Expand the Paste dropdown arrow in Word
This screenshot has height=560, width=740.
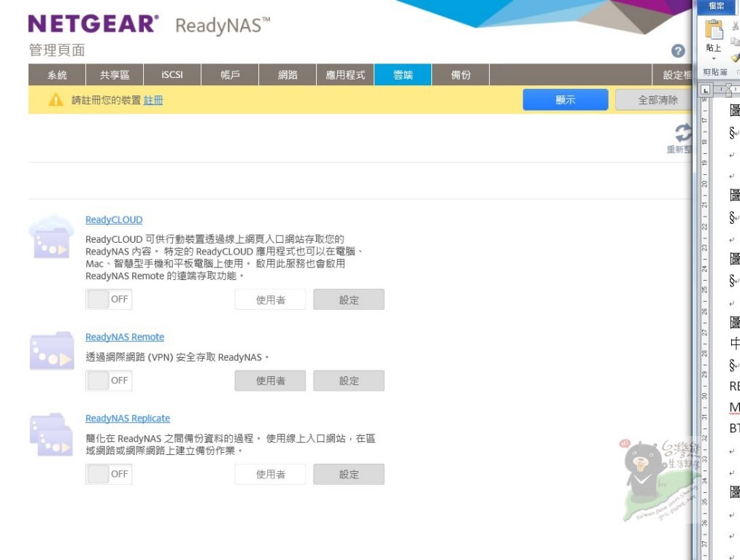point(714,59)
